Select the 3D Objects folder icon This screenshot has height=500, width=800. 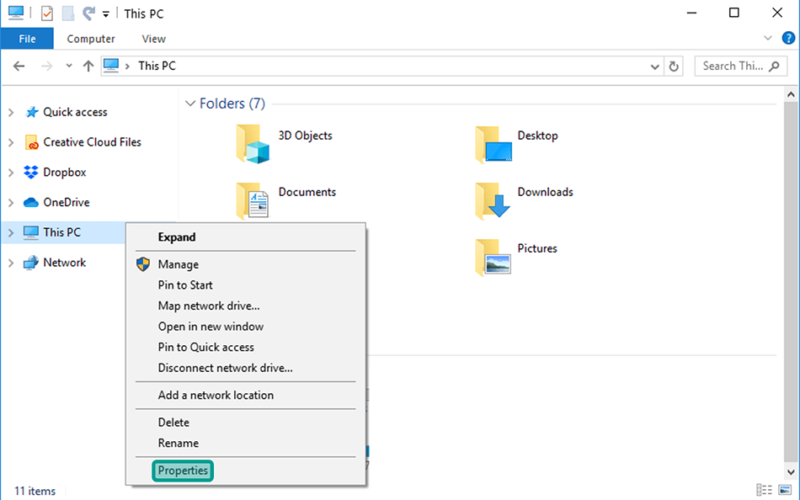(252, 144)
